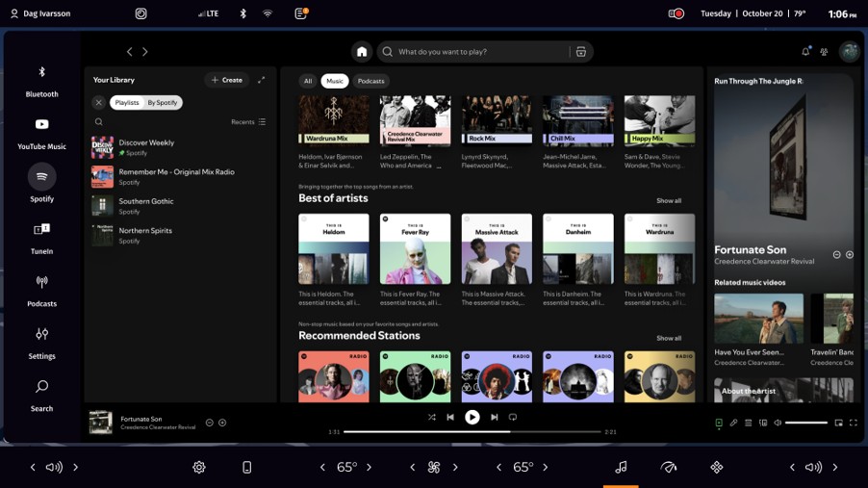Viewport: 868px width, 488px height.
Task: Click the Create button in library
Action: click(x=226, y=80)
